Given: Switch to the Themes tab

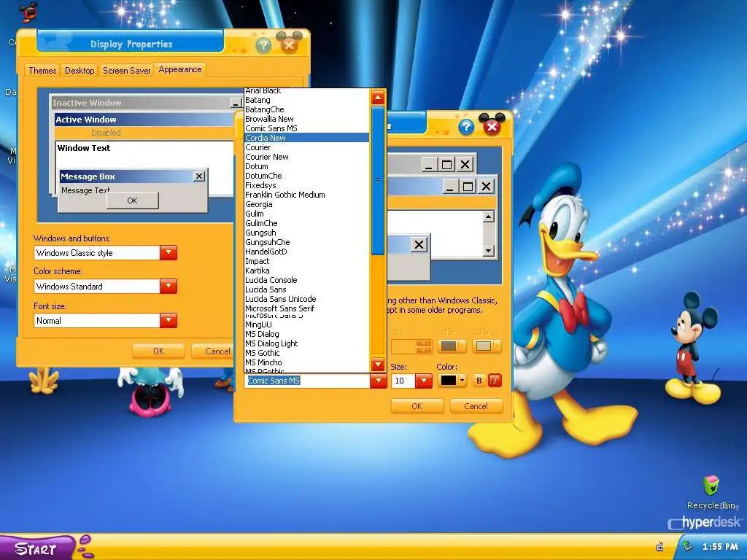Looking at the screenshot, I should (x=42, y=71).
